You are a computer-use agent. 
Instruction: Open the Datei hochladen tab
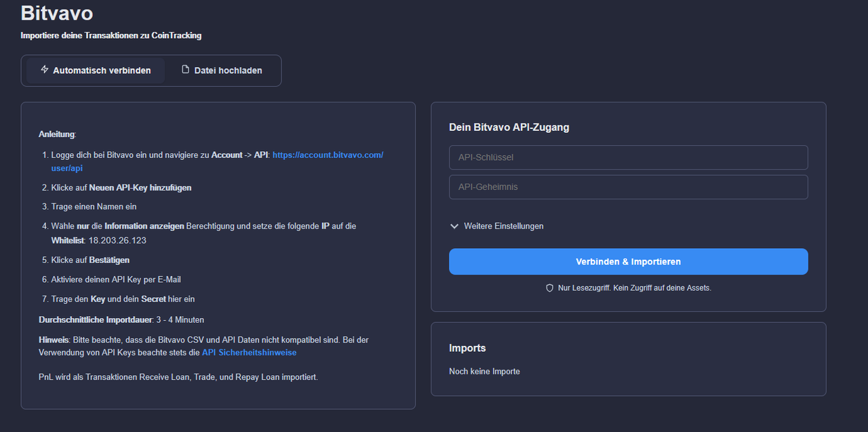click(x=222, y=71)
